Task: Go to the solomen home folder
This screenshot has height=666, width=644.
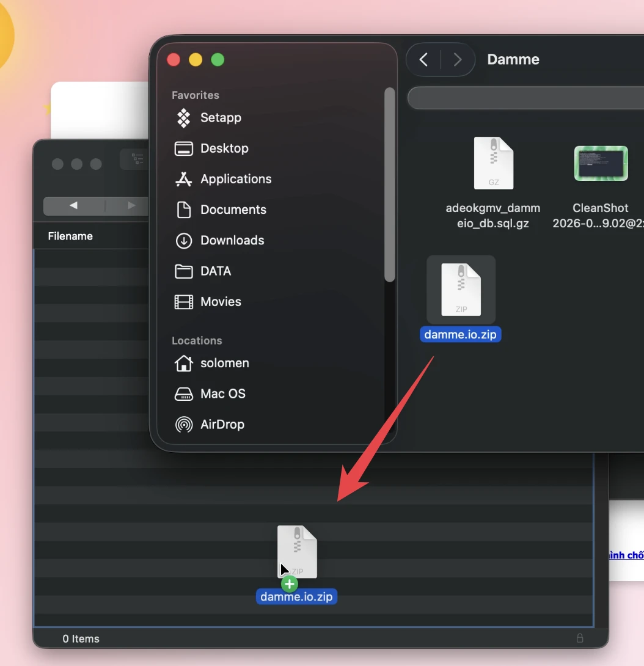Action: click(x=212, y=363)
